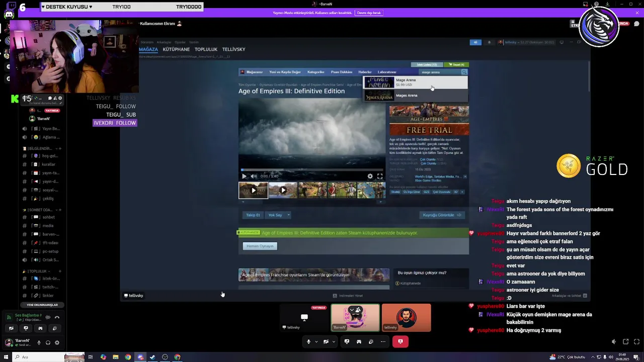Switch to the TOPLULUK tab in Steam
The width and height of the screenshot is (644, 362).
point(206,49)
